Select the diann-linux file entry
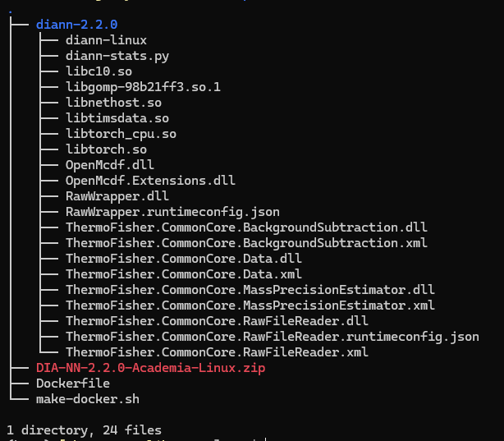The height and width of the screenshot is (441, 504). (x=107, y=40)
